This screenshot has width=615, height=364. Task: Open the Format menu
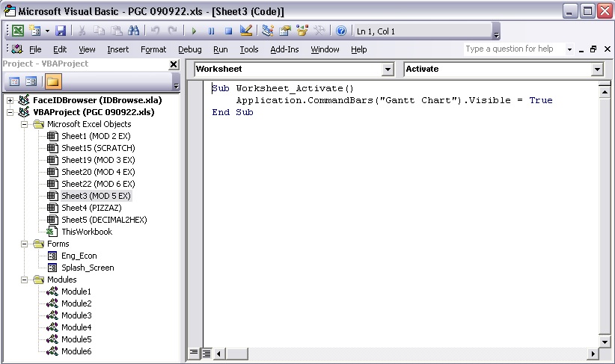click(153, 49)
